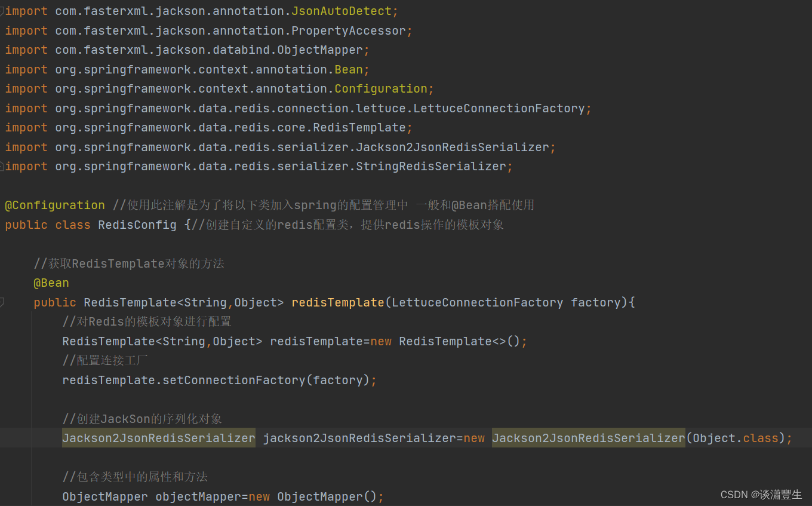Select Bean in the springframework annotation import
Viewport: 812px width, 506px height.
[x=349, y=69]
